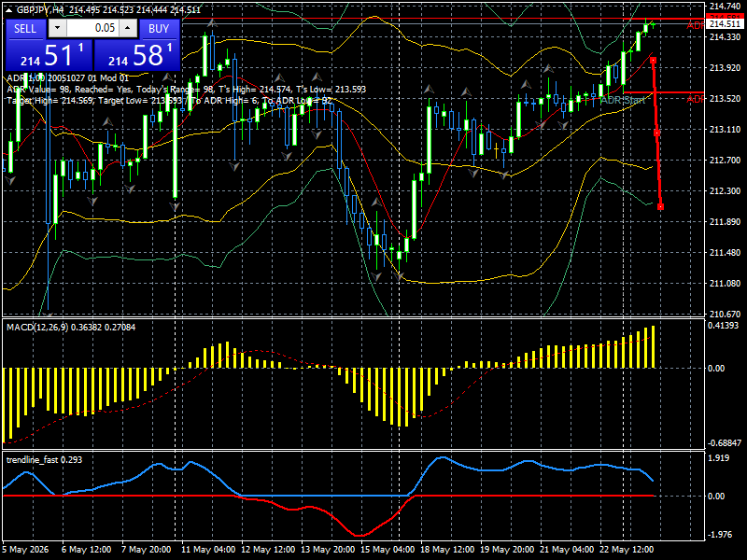Viewport: 747px width, 560px height.
Task: Click the 5 May 2026 date label
Action: (26, 549)
